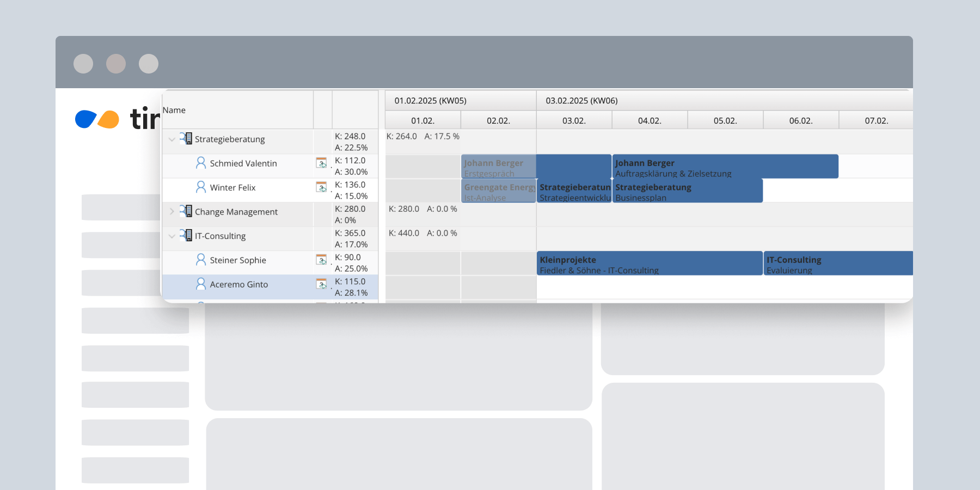Open the Johann Berger Auftragsklärung & Zielsetzung booking
Screen dimensions: 980x490
click(725, 167)
